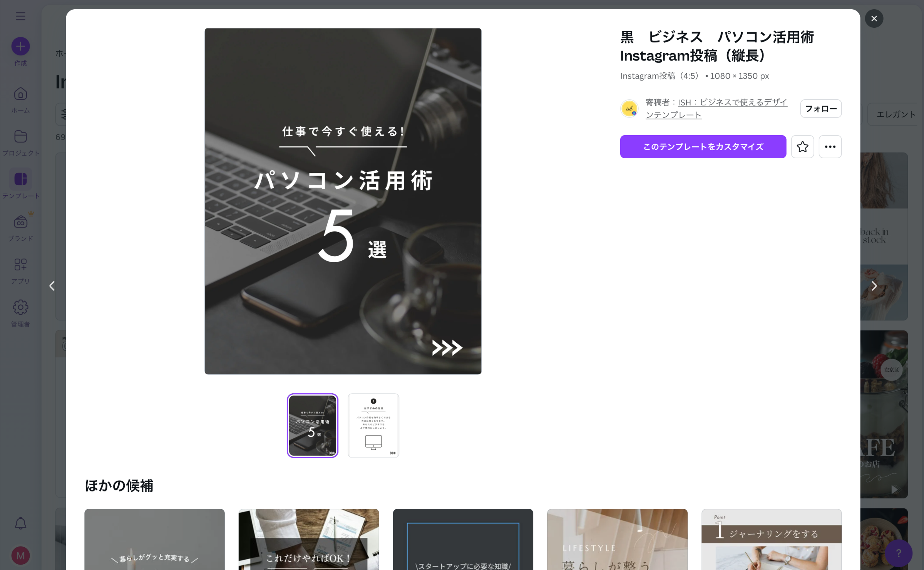Open ISH contributor profile link
Screen dimensions: 924x570
coord(716,109)
